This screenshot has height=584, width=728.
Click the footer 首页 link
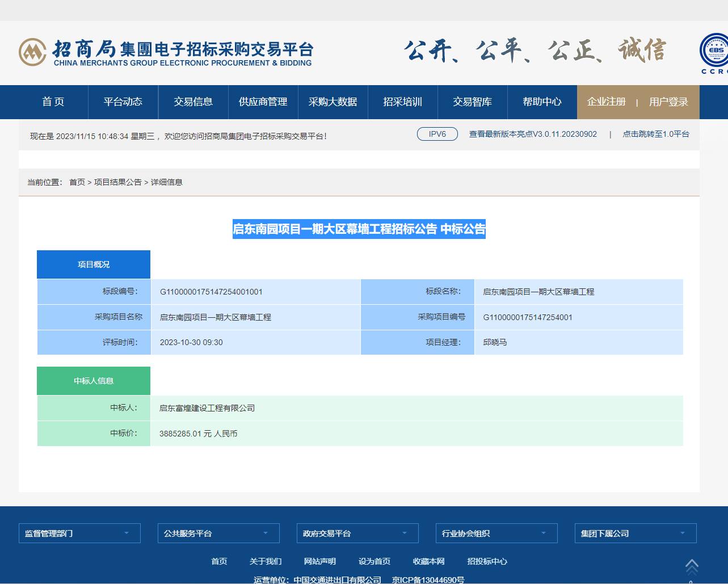point(219,561)
